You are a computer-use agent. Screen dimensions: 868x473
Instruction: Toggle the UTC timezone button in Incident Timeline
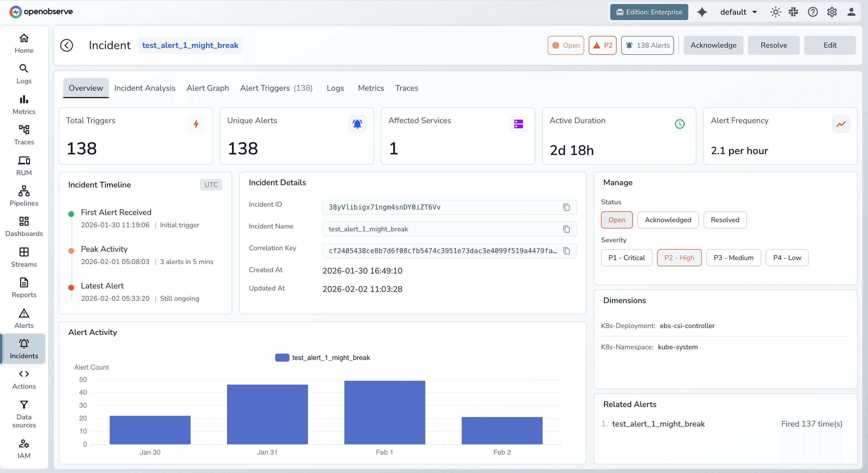coord(211,185)
